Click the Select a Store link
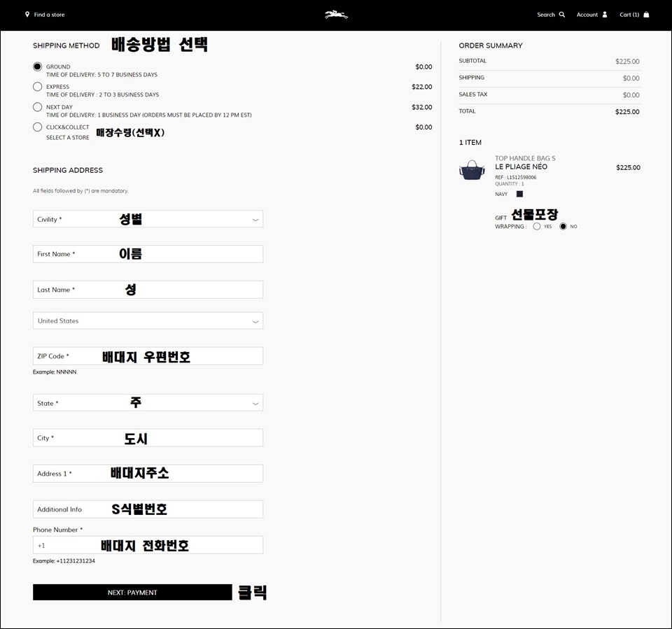The width and height of the screenshot is (672, 629). 68,138
